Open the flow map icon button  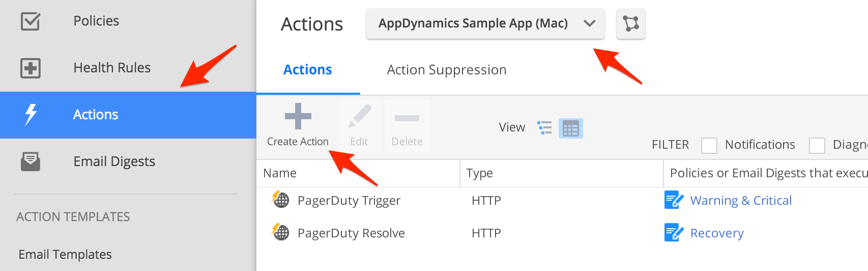click(630, 23)
